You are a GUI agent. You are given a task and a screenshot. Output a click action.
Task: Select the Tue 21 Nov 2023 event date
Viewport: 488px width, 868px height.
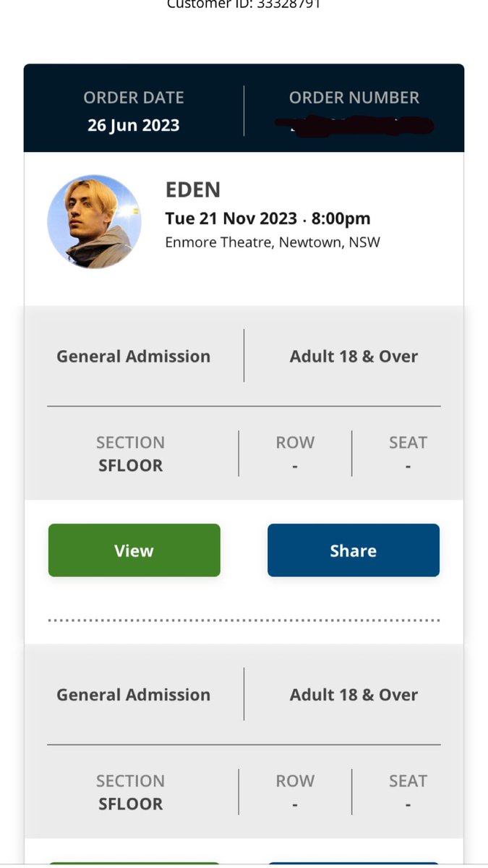(231, 218)
